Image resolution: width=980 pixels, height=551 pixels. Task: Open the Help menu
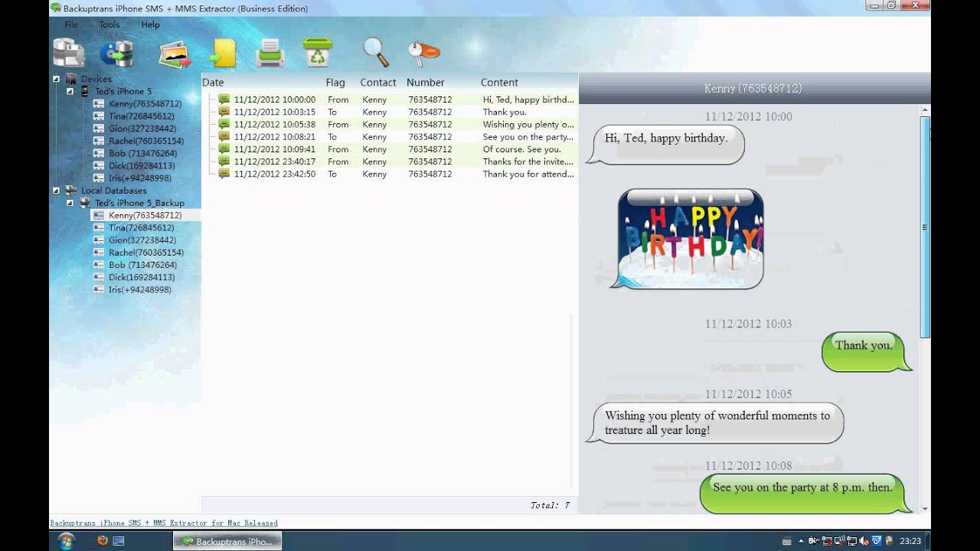[150, 24]
